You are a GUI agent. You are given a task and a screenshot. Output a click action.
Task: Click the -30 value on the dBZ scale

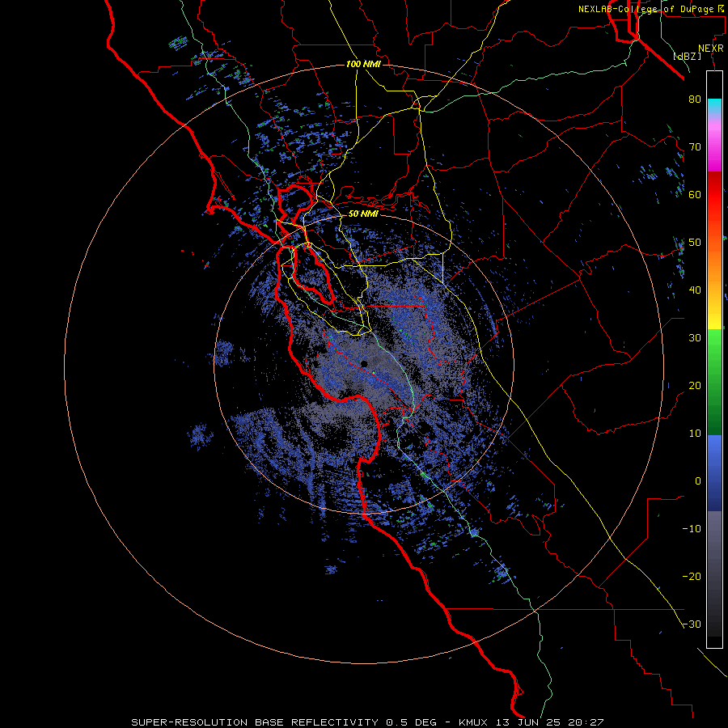click(x=692, y=624)
